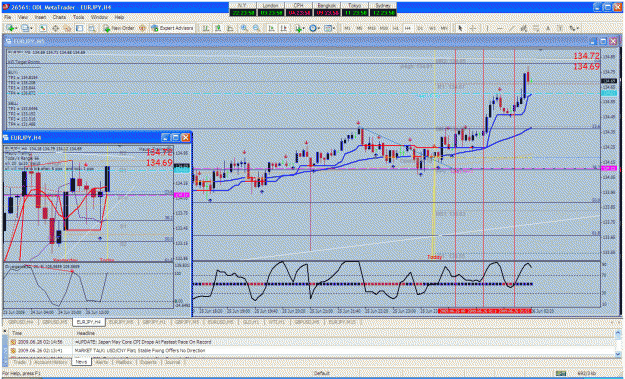The image size is (625, 379).
Task: Toggle the Expert Advisors button
Action: (172, 28)
